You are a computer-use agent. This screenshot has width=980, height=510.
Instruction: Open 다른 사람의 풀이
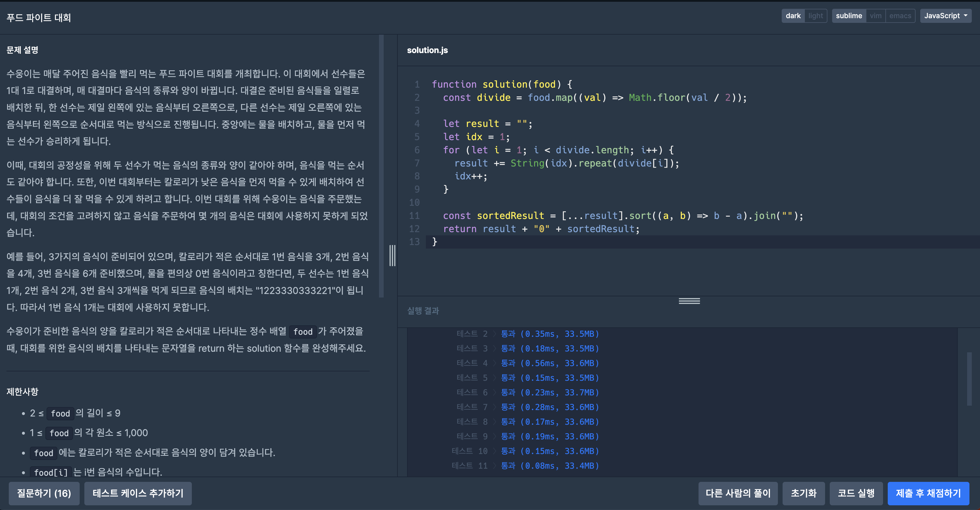(x=738, y=493)
